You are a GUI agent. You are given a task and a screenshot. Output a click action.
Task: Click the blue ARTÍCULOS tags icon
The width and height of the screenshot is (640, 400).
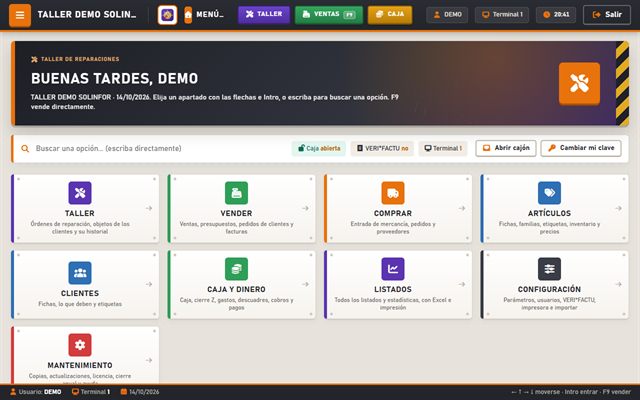pos(549,193)
